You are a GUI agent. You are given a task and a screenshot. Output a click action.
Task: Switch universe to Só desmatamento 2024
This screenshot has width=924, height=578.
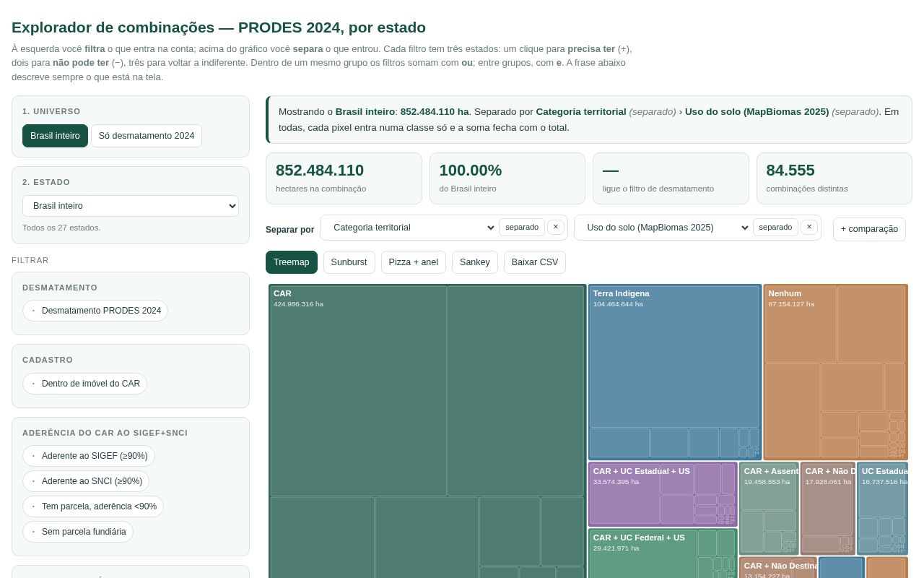tap(147, 136)
